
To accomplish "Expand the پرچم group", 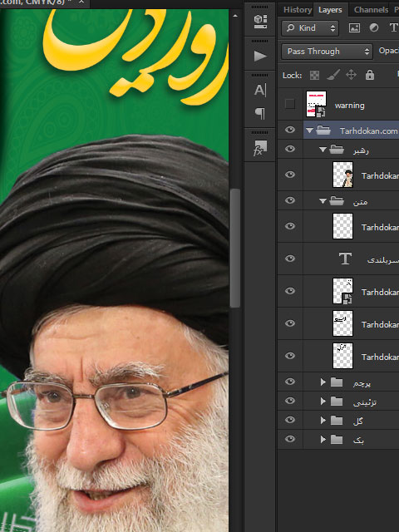I will [323, 382].
